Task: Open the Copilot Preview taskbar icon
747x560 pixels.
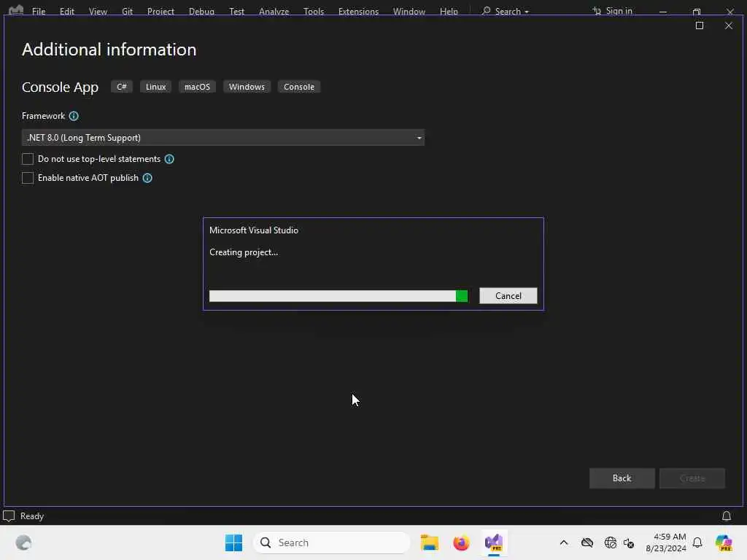Action: click(724, 542)
